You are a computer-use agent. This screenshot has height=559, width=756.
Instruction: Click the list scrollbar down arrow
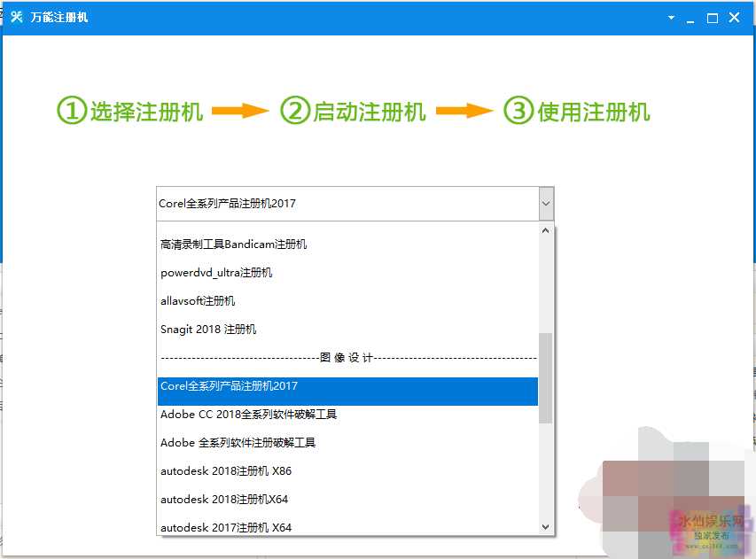[545, 527]
